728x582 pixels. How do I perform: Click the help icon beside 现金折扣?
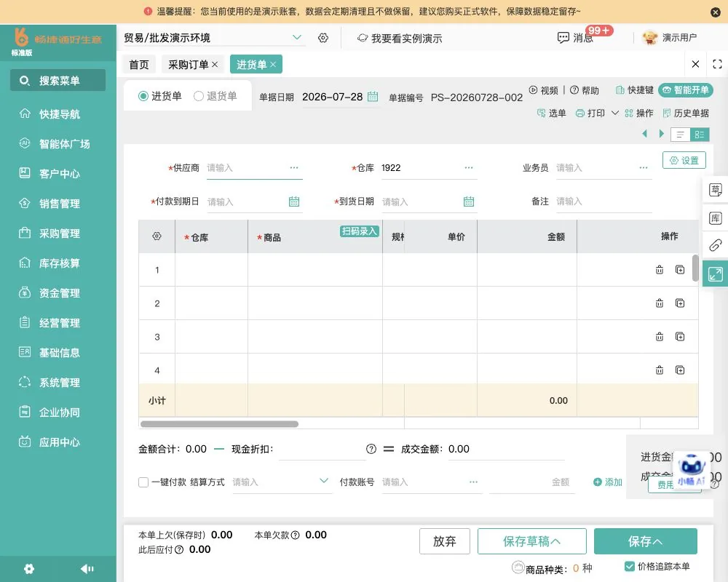pos(371,449)
